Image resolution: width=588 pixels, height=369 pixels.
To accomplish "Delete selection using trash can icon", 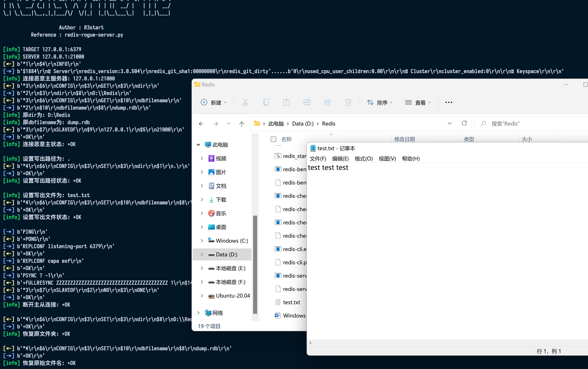I will coord(348,102).
